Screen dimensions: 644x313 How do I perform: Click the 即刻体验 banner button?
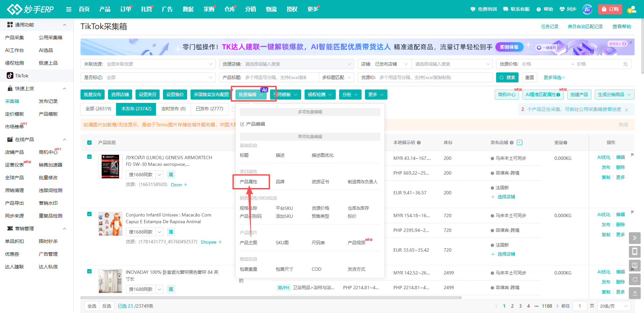509,47
